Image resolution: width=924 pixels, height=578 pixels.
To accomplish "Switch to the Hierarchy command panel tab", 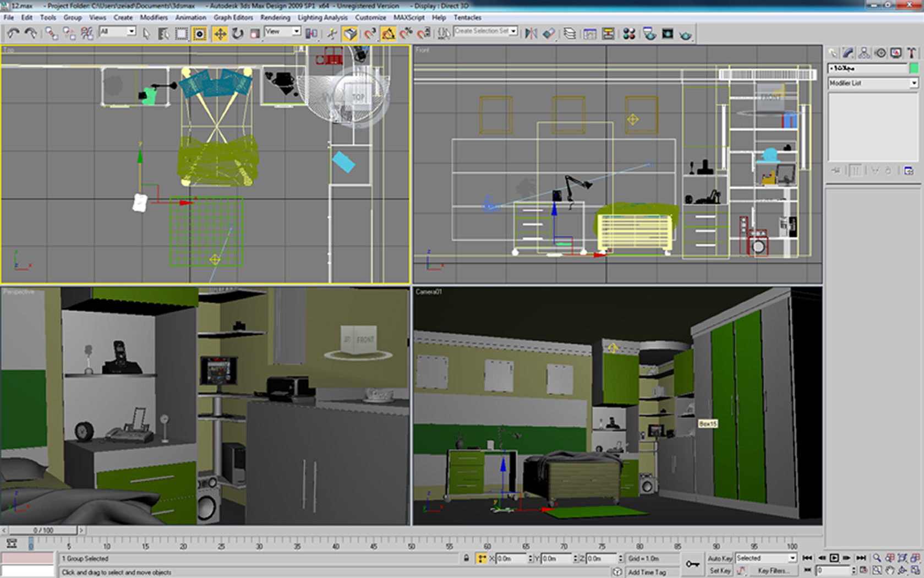I will [x=864, y=53].
